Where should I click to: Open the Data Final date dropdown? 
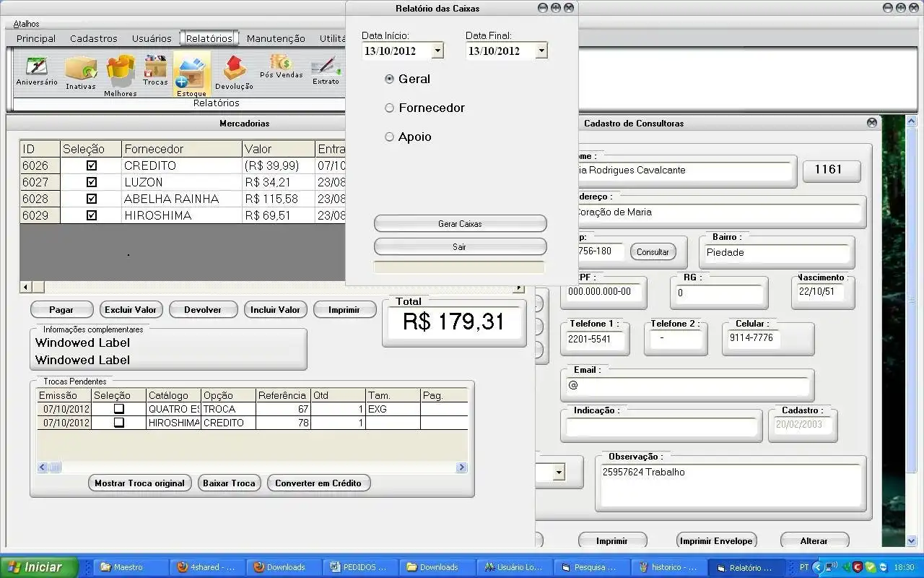(541, 51)
